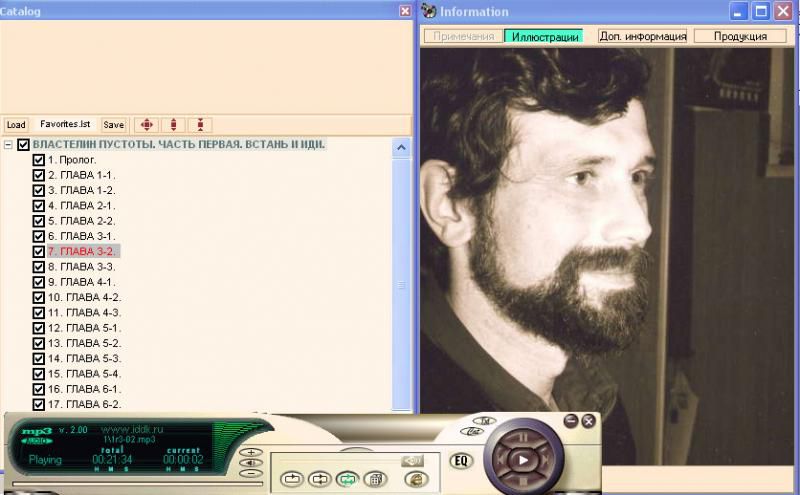
Task: Toggle checkbox for "7. ГЛАВА 3-2."
Action: [x=39, y=251]
